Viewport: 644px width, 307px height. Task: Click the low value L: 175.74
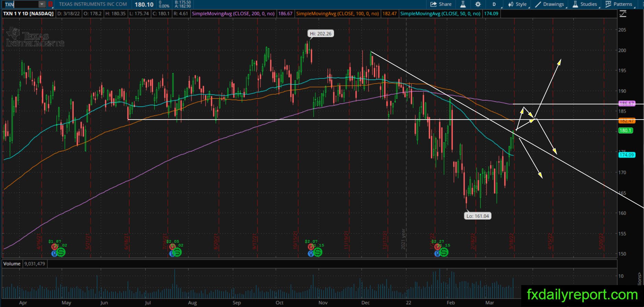pyautogui.click(x=139, y=14)
